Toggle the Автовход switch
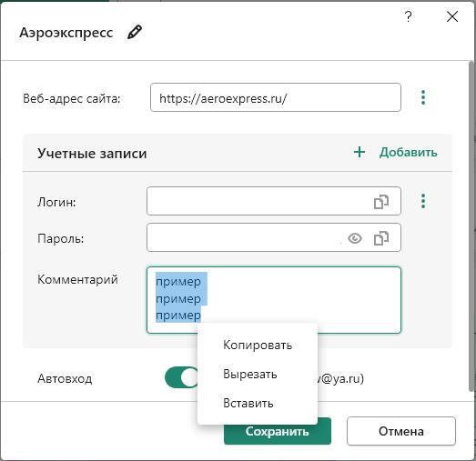 (x=181, y=377)
